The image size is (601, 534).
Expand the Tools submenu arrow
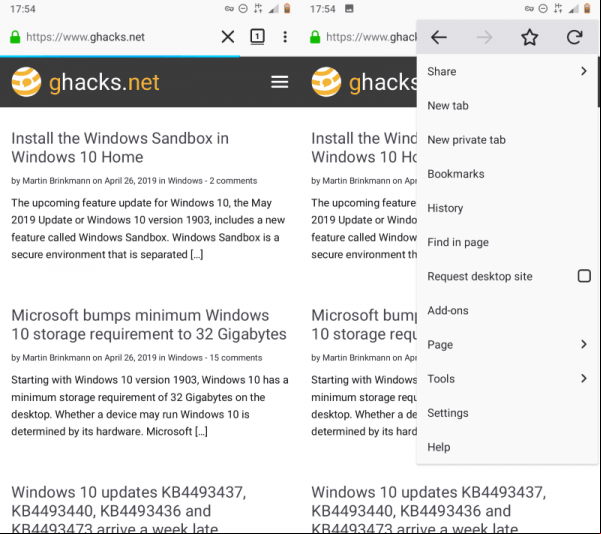584,378
